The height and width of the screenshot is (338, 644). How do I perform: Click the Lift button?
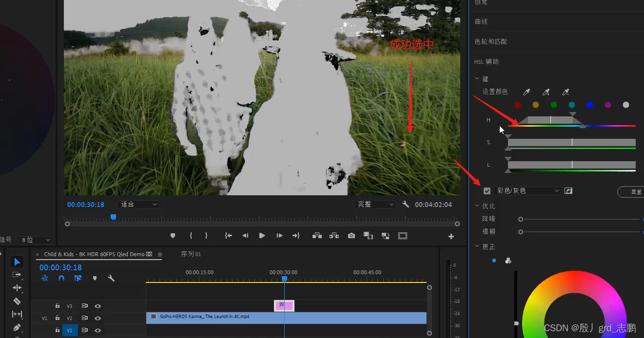[317, 236]
